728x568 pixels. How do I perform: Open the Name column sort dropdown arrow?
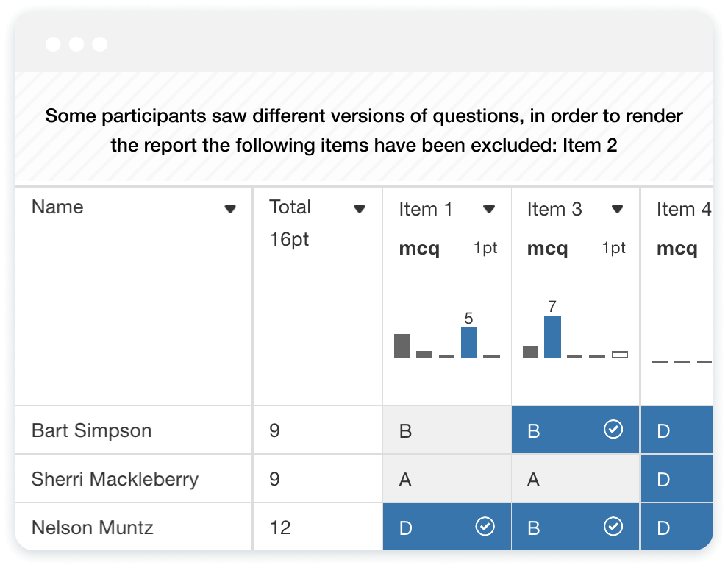(230, 210)
